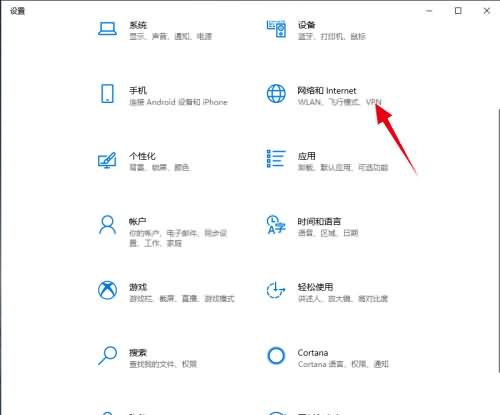
Task: Click the Phone (手机) icon
Action: tap(107, 93)
